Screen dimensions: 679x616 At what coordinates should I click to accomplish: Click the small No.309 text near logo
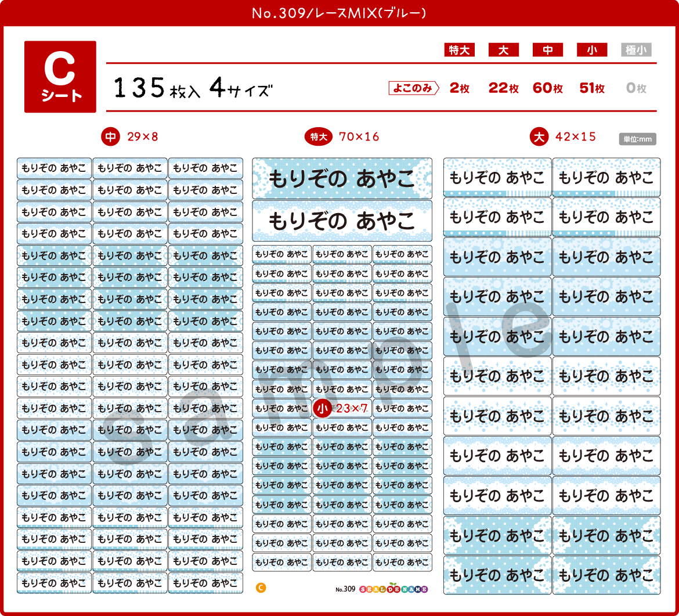tap(345, 589)
